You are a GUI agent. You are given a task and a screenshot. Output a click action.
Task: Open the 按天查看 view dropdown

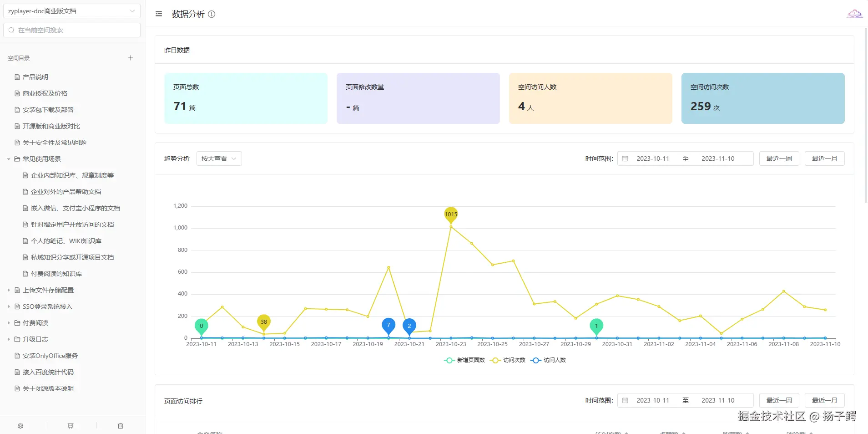coord(219,158)
